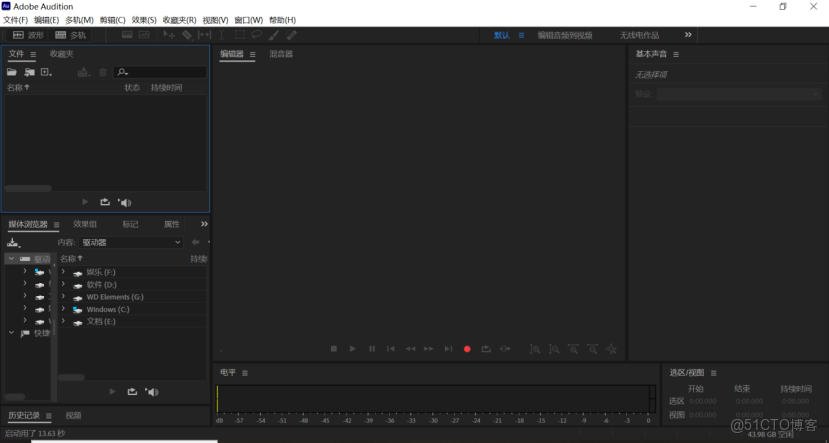Open the 效果(S) menu
The width and height of the screenshot is (829, 443).
(x=144, y=20)
